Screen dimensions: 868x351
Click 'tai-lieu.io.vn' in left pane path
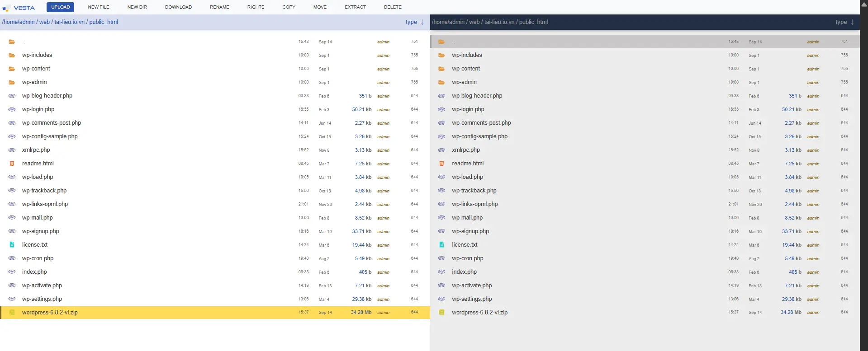click(x=69, y=22)
